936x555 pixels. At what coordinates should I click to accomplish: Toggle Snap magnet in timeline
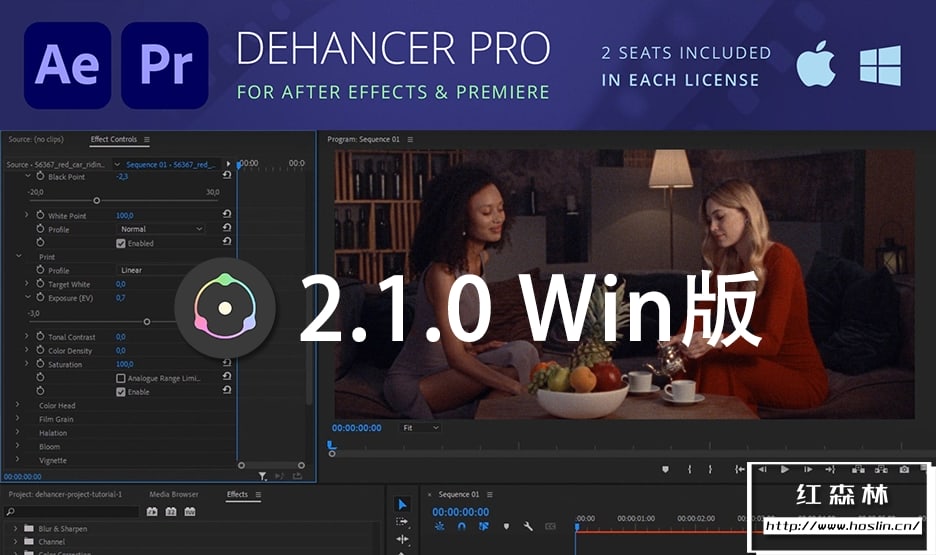(x=461, y=526)
